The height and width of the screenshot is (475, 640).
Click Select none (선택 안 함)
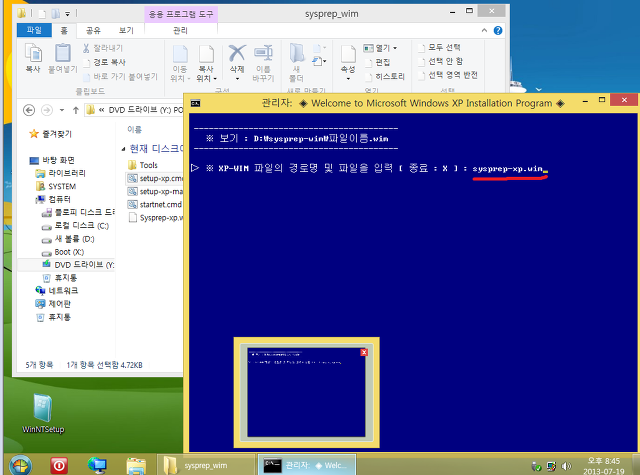pyautogui.click(x=441, y=61)
